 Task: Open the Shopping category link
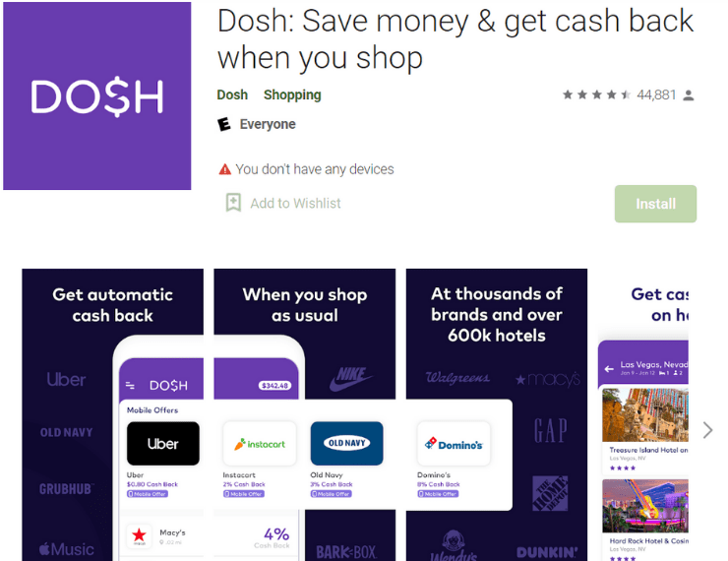point(292,94)
